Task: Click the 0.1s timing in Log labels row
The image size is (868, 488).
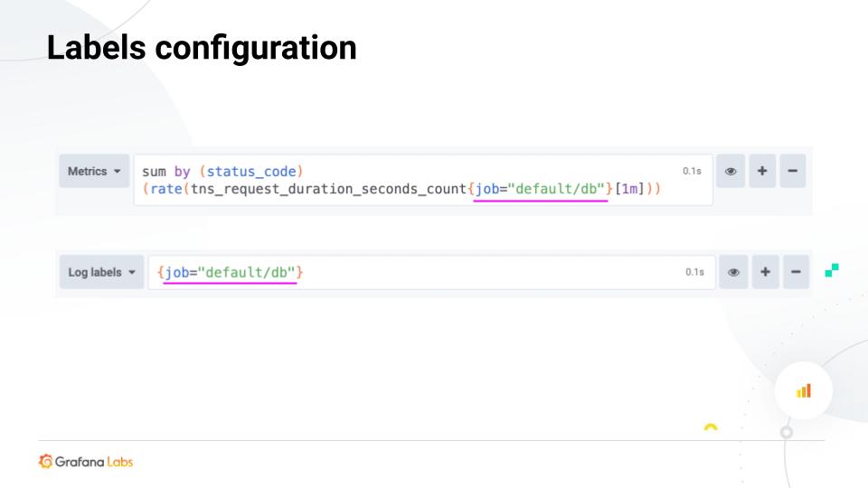Action: [694, 272]
